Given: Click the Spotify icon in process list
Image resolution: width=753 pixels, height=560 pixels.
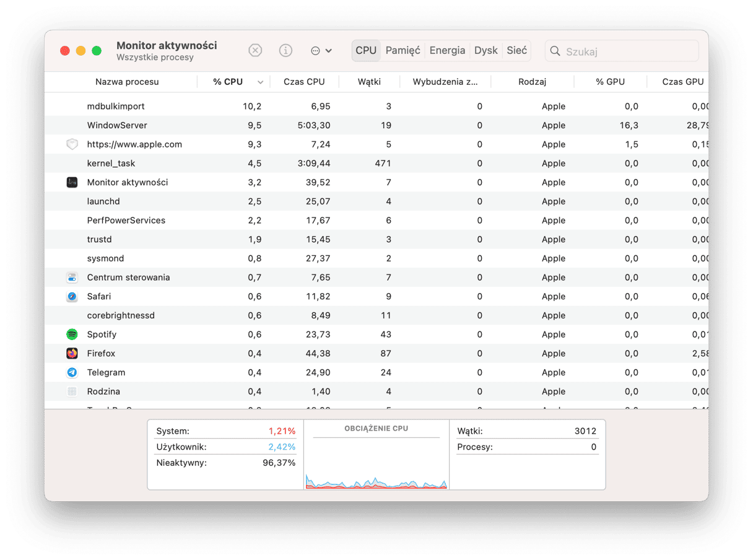Looking at the screenshot, I should [x=72, y=335].
